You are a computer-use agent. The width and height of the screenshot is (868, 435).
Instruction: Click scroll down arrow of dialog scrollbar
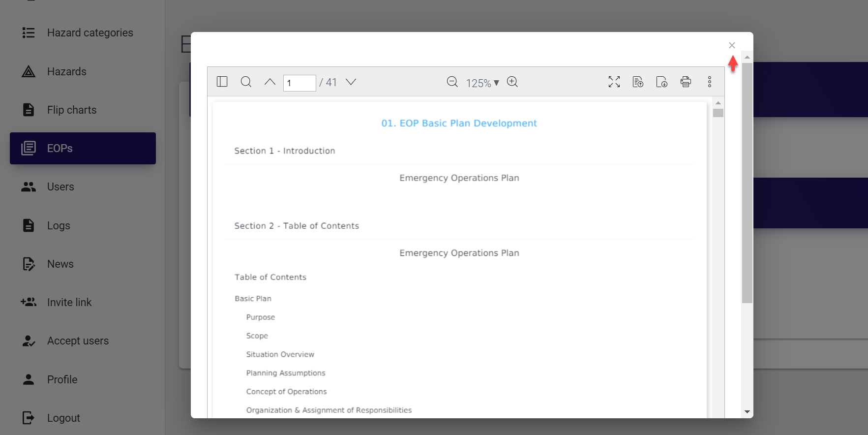(x=747, y=412)
